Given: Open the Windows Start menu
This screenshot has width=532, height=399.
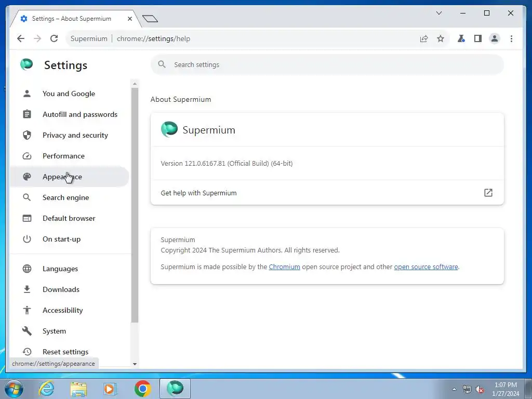Looking at the screenshot, I should coord(14,389).
